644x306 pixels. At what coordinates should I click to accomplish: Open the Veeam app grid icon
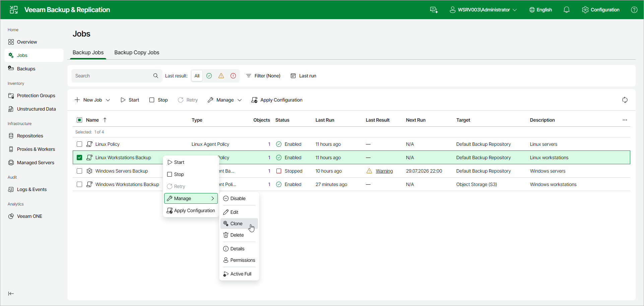[14, 10]
